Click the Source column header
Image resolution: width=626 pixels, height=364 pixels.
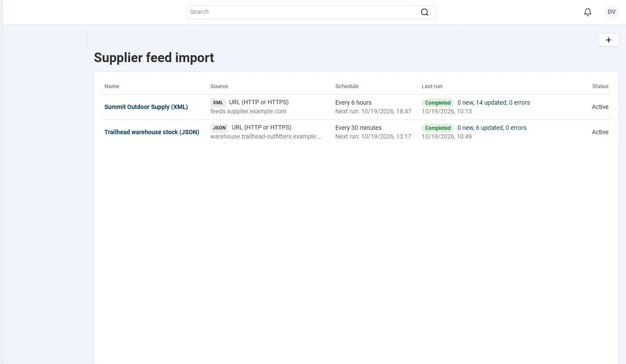pos(219,86)
